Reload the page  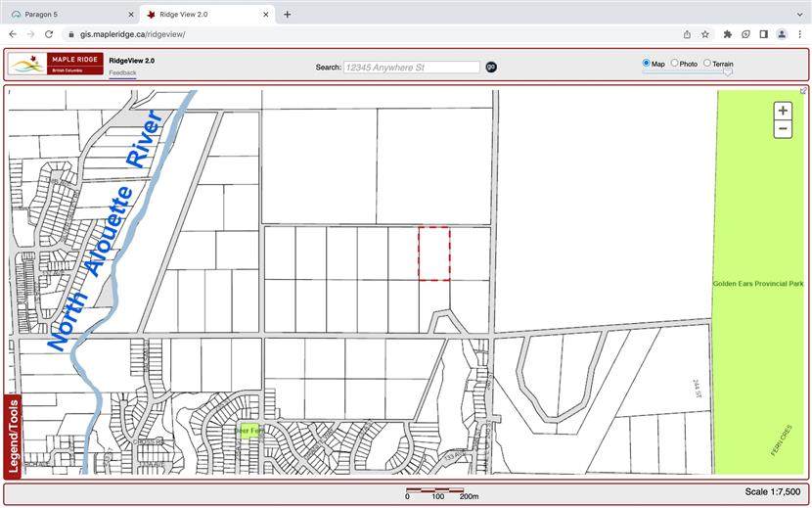pyautogui.click(x=49, y=33)
